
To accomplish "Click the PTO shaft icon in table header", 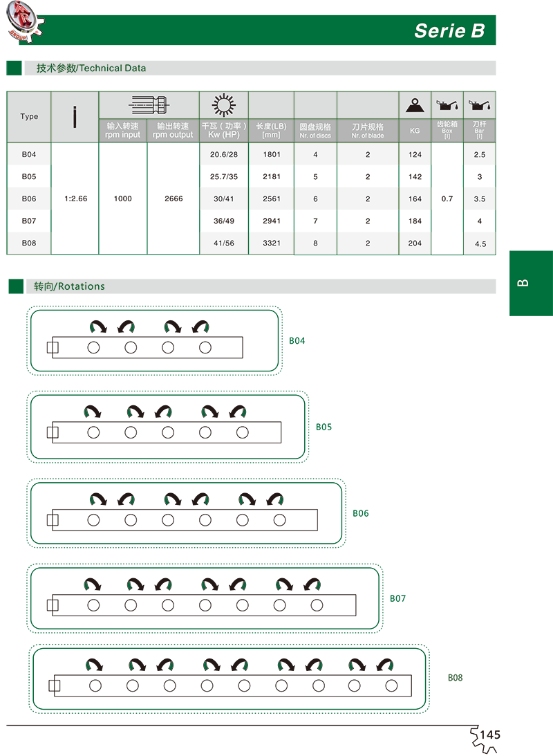I will pyautogui.click(x=149, y=105).
